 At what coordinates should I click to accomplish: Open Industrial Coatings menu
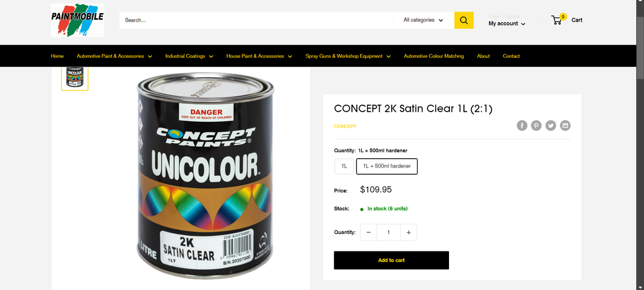pos(189,56)
